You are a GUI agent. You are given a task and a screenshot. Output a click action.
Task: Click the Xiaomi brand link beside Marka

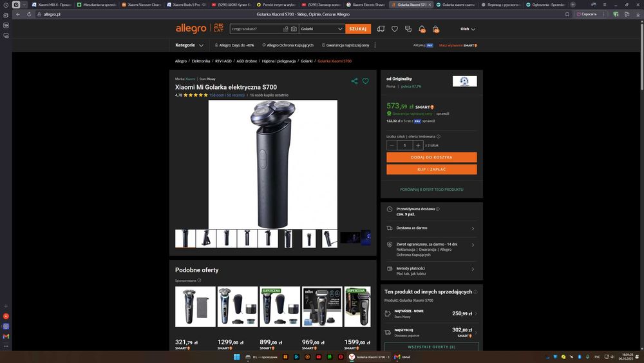coord(190,79)
